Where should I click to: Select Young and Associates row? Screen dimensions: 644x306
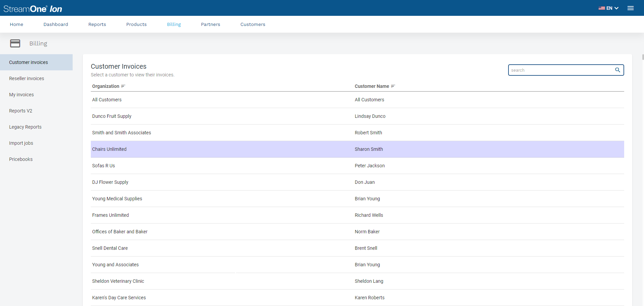(357, 265)
